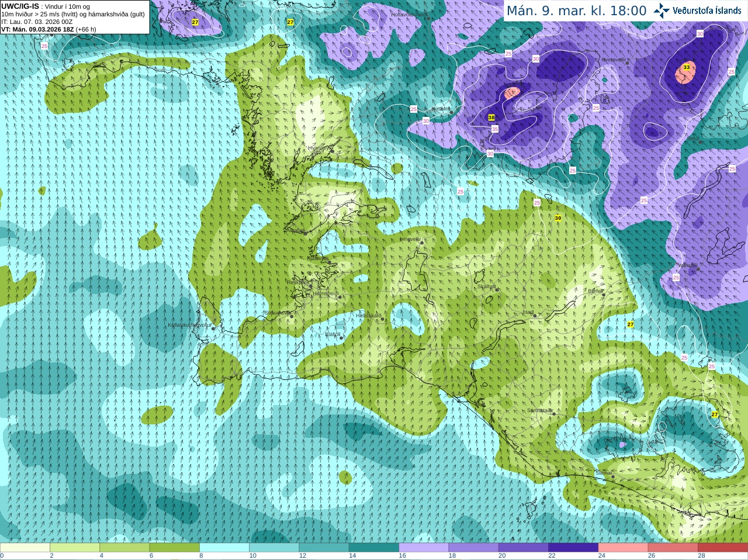Select the Skálholt station label
This screenshot has height=560, width=748.
tap(487, 286)
